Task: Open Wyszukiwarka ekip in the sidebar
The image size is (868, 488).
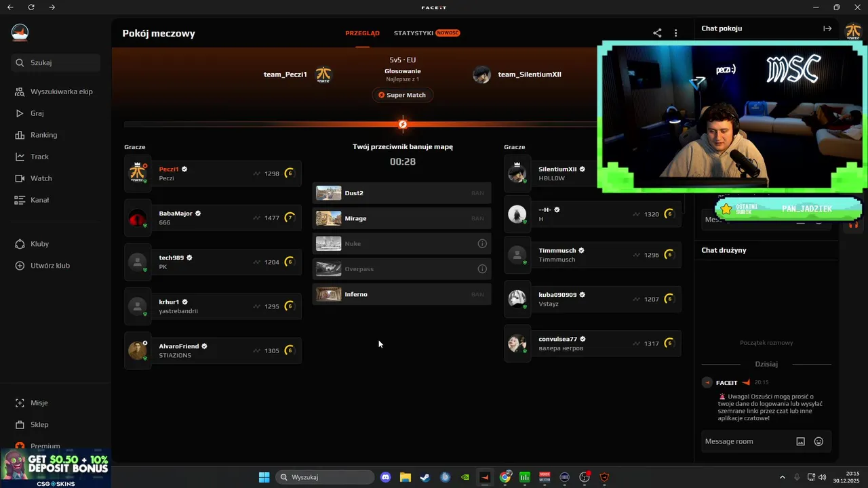Action: [56, 91]
